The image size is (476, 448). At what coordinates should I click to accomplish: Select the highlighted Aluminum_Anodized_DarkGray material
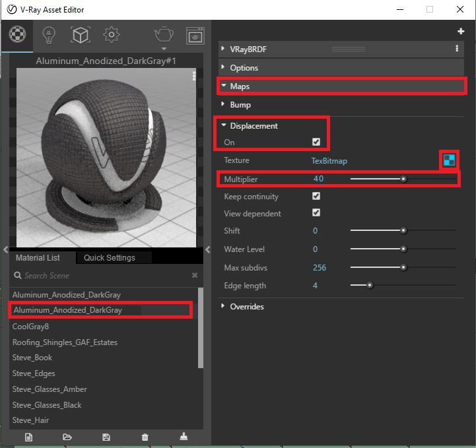click(100, 310)
